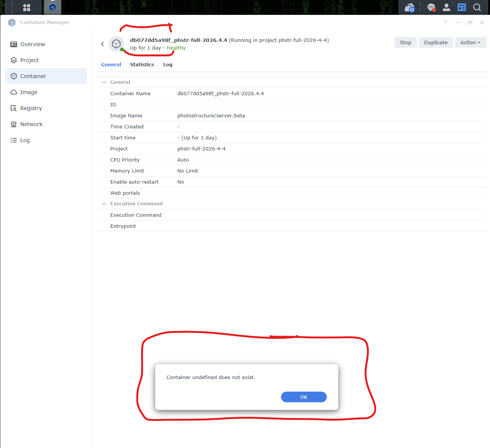
Task: Open the cloud sync status icon
Action: coord(410,8)
